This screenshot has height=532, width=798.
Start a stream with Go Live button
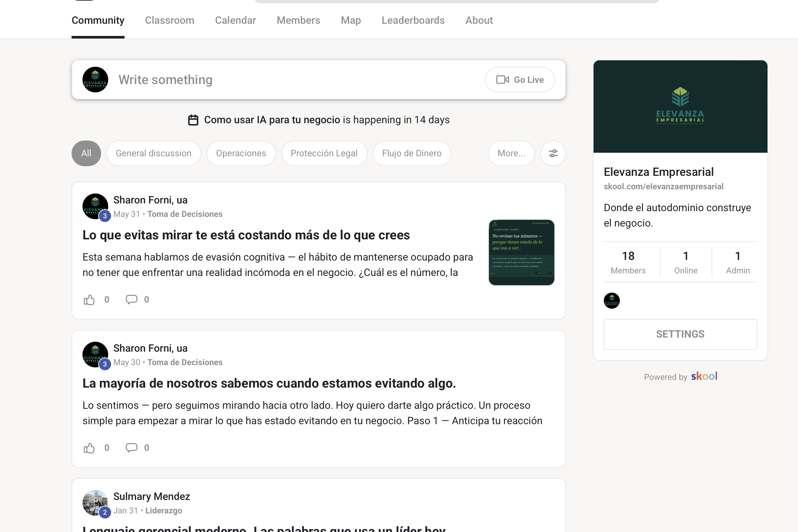(520, 80)
